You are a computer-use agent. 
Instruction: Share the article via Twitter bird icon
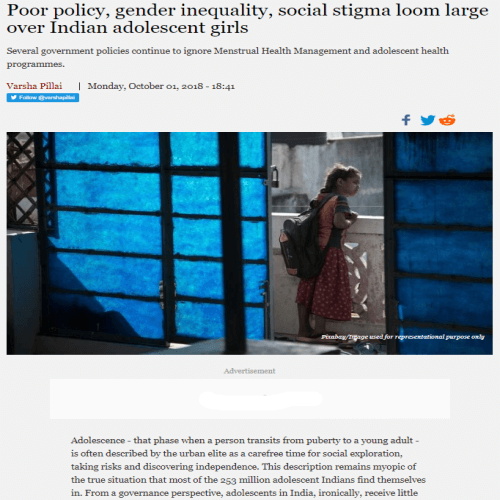coord(427,120)
